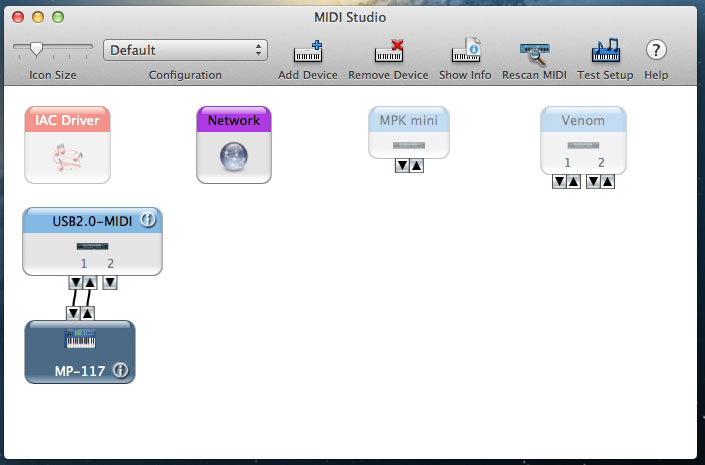Select the USB2.0-MIDI device box
The height and width of the screenshot is (465, 705).
point(92,241)
